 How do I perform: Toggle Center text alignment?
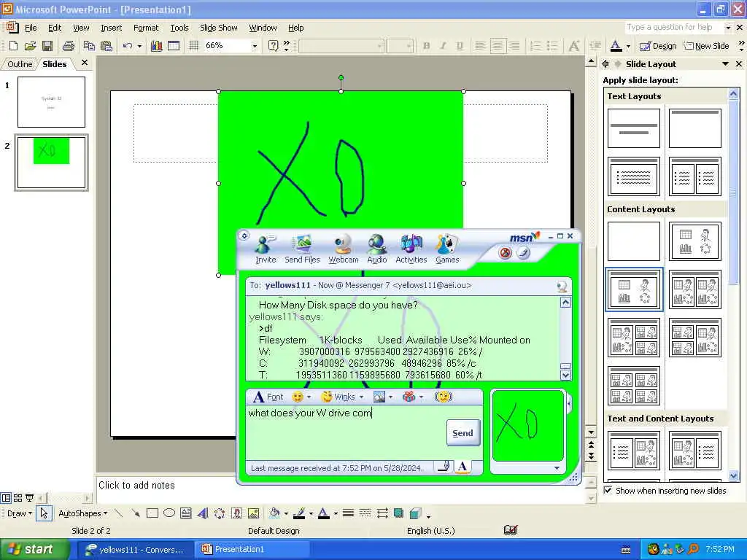(498, 46)
